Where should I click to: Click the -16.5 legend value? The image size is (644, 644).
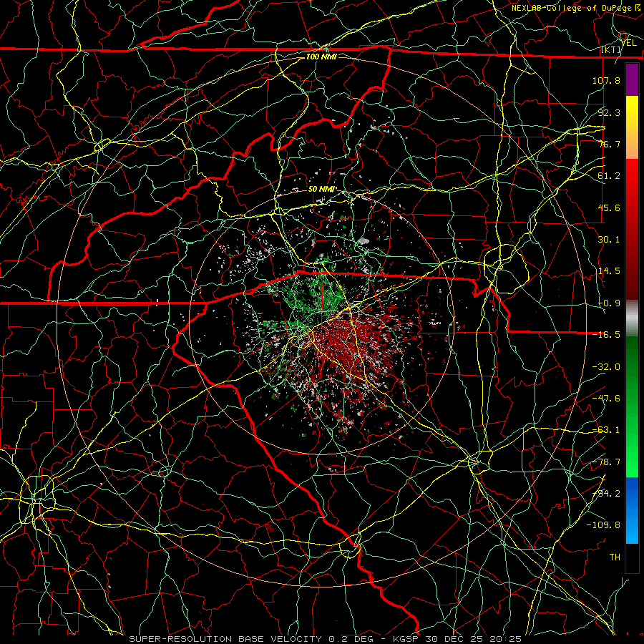(x=606, y=335)
